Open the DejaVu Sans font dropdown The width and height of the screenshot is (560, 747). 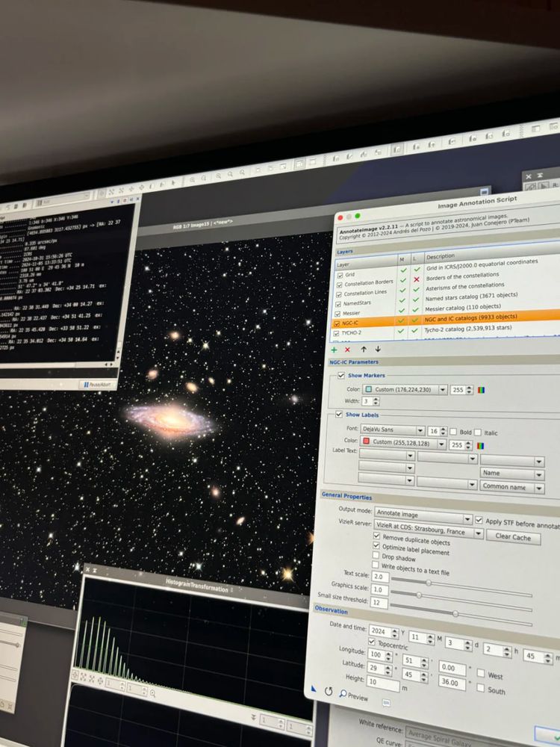click(393, 430)
